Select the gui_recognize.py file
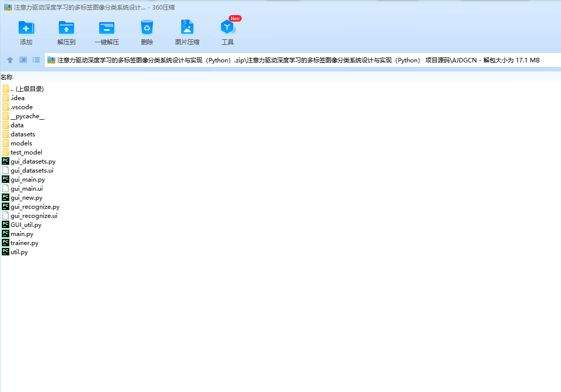 tap(31, 207)
